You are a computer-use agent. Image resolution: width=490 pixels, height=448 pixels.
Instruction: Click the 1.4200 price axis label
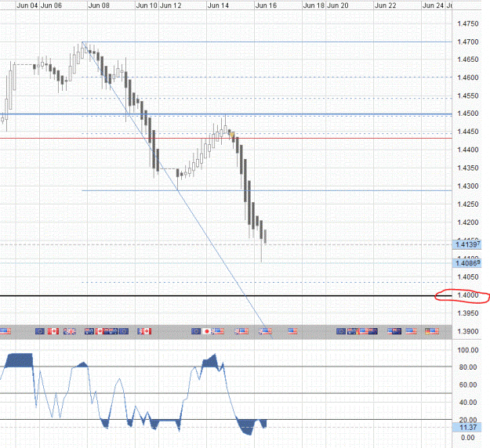click(468, 222)
